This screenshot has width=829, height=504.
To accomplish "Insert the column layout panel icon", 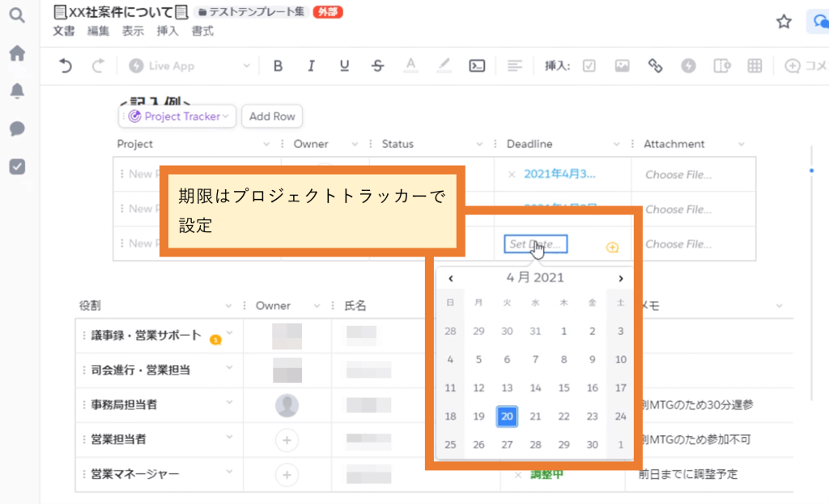I will click(x=721, y=66).
